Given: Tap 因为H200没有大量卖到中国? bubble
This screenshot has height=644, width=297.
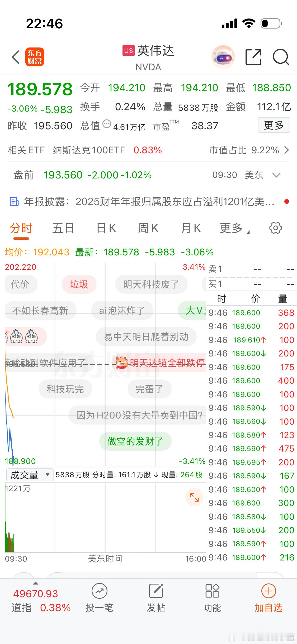Looking at the screenshot, I should pos(138,415).
